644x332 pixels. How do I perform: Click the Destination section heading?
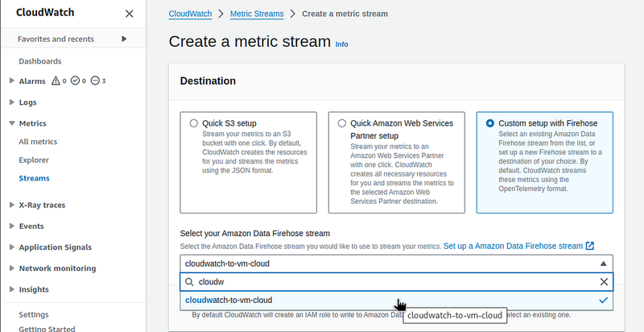tap(208, 81)
